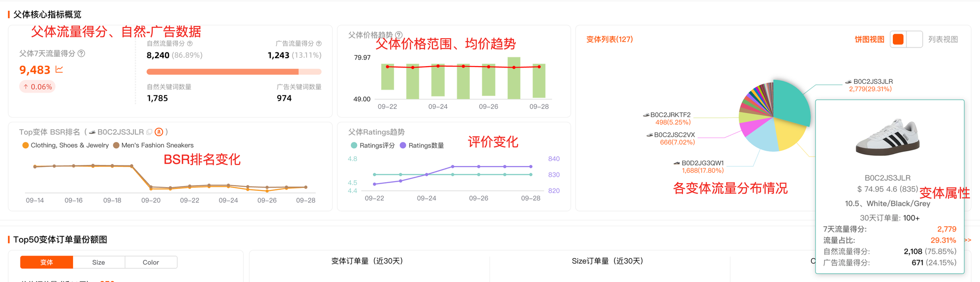Click help icon beside 自然流量得分

190,44
